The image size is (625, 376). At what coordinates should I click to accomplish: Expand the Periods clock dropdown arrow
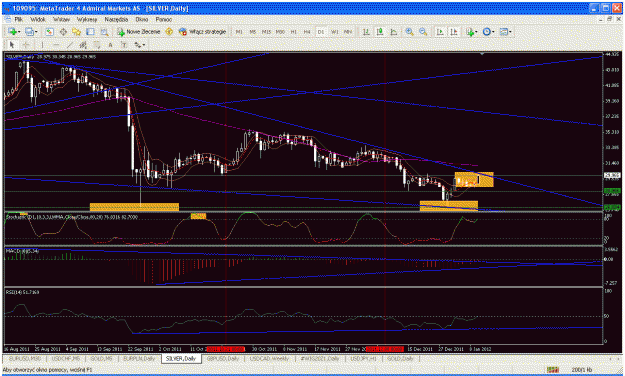pos(493,32)
